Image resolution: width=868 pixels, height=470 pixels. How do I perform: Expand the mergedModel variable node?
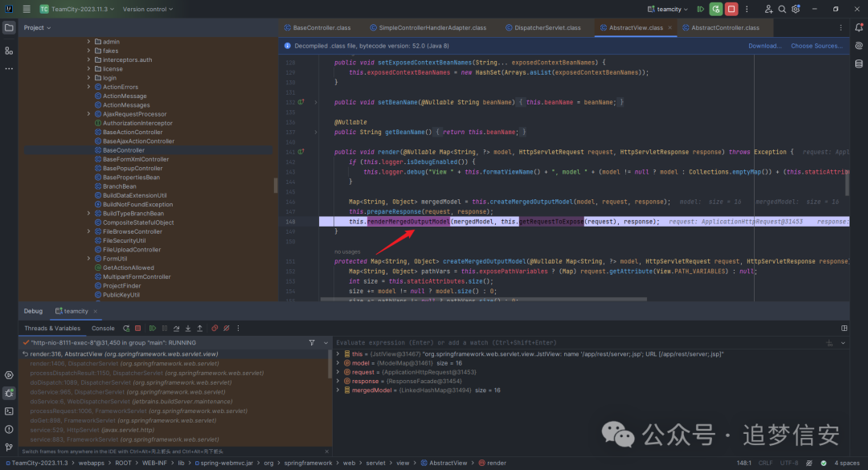pos(338,390)
